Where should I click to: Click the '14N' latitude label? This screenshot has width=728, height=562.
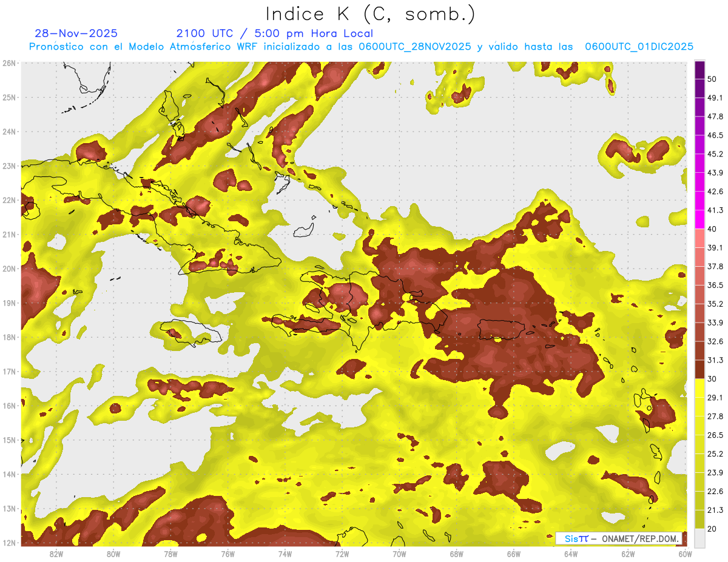click(9, 474)
